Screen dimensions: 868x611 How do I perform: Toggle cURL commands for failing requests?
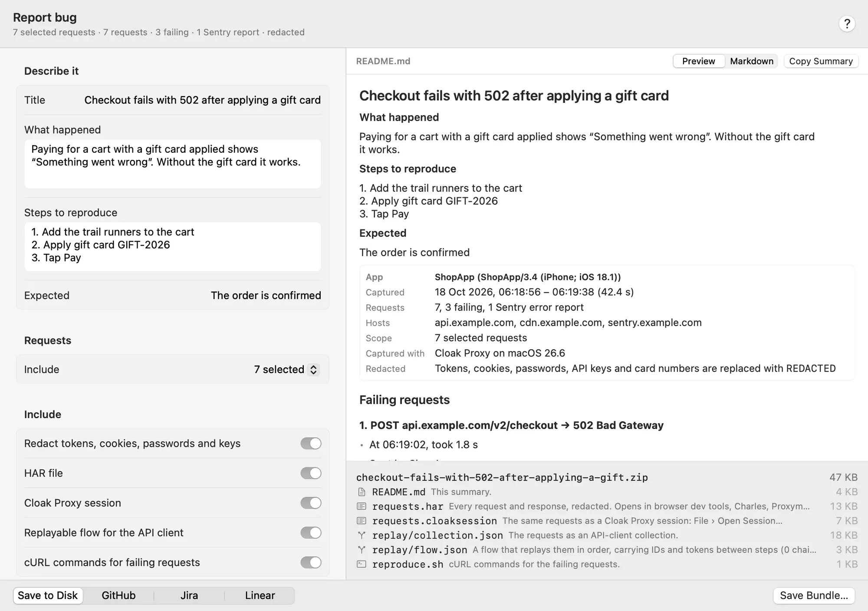click(x=311, y=562)
